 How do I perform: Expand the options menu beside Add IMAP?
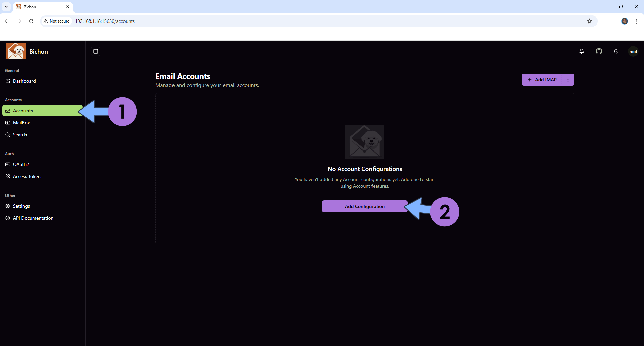tap(568, 80)
